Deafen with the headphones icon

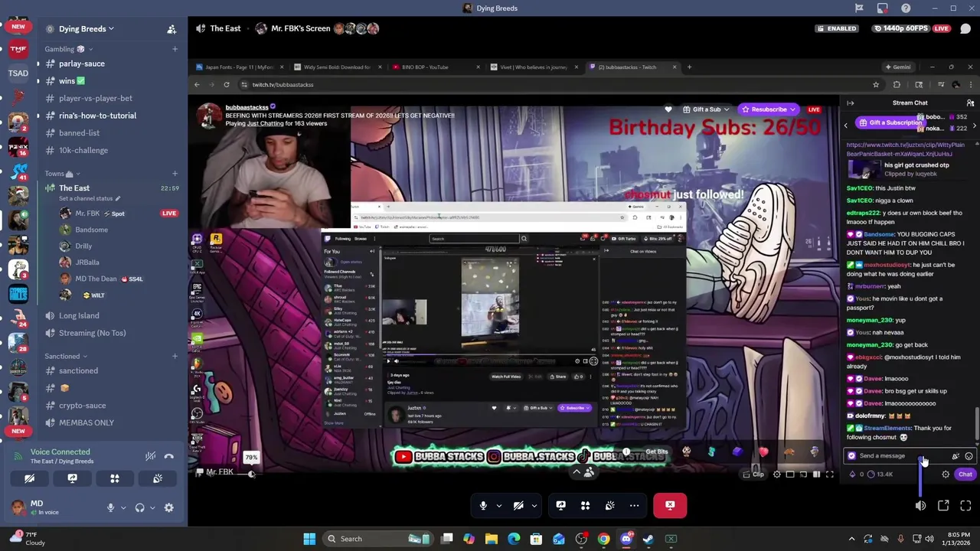pos(140,507)
